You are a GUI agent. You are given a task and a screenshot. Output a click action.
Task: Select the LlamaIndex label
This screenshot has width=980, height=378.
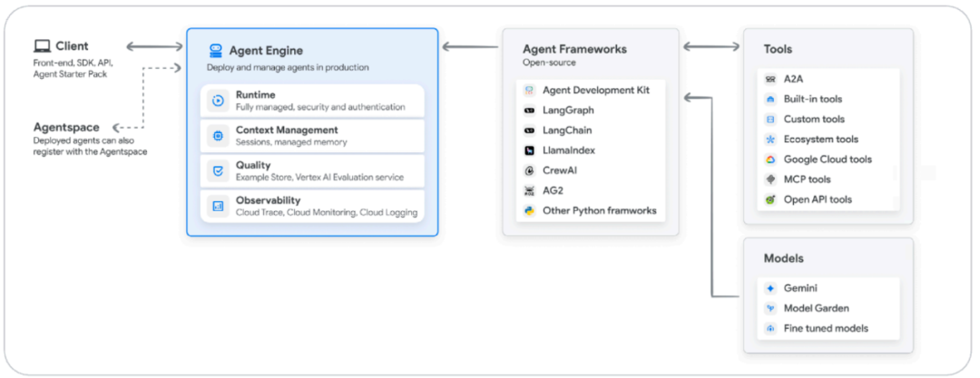tap(569, 150)
